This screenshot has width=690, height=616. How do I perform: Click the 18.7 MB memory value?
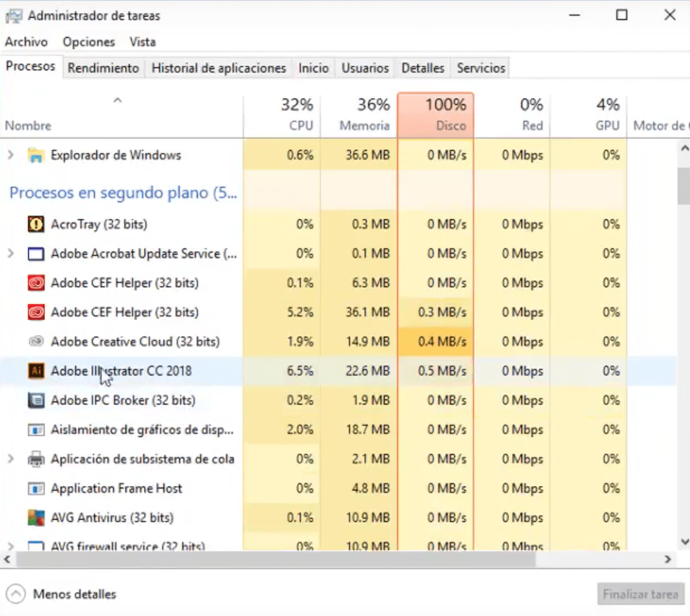coord(367,430)
